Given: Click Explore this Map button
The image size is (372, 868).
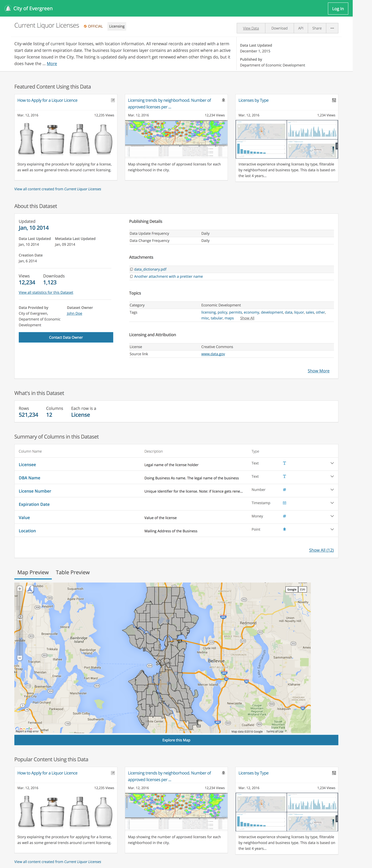Looking at the screenshot, I should click(176, 740).
